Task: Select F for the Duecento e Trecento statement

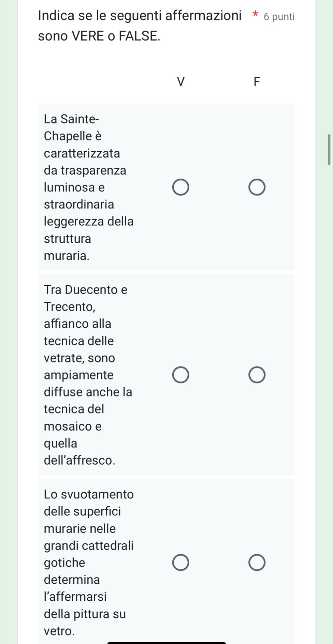Action: 257,375
